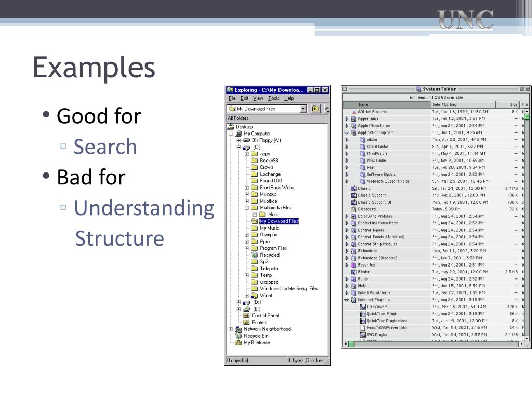Open the File menu in Explorer
This screenshot has width=532, height=399.
[232, 98]
